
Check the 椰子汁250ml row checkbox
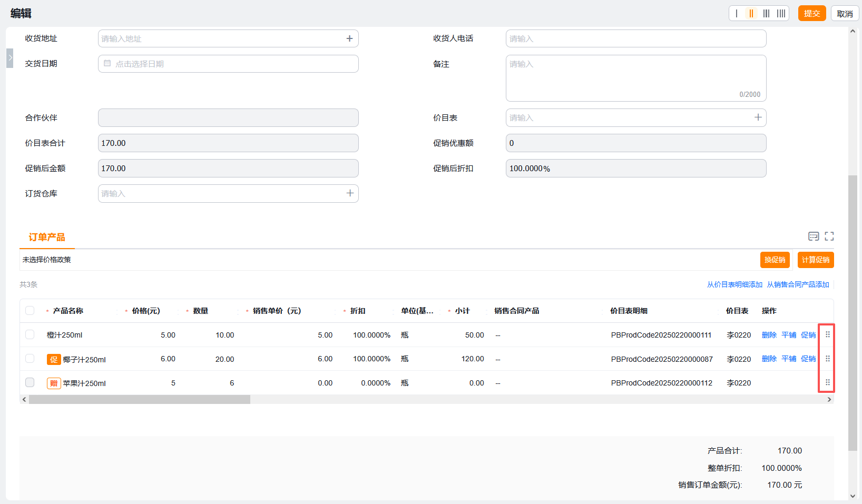tap(30, 359)
